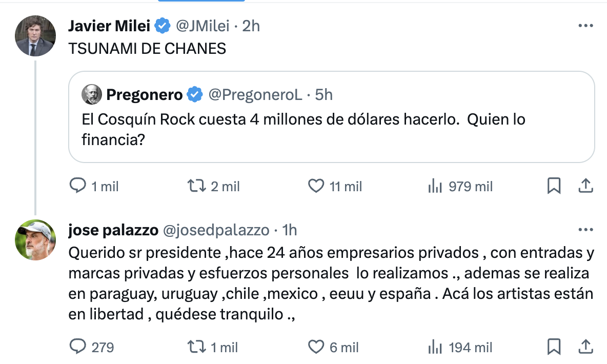607x364 pixels.
Task: Share Javier Milei's tweet
Action: point(585,186)
